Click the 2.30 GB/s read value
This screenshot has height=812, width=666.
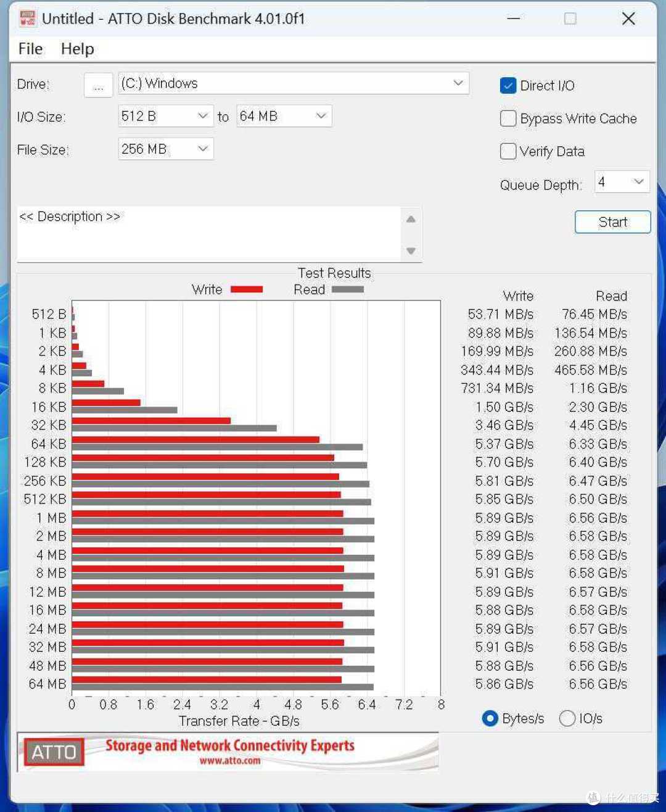point(598,407)
